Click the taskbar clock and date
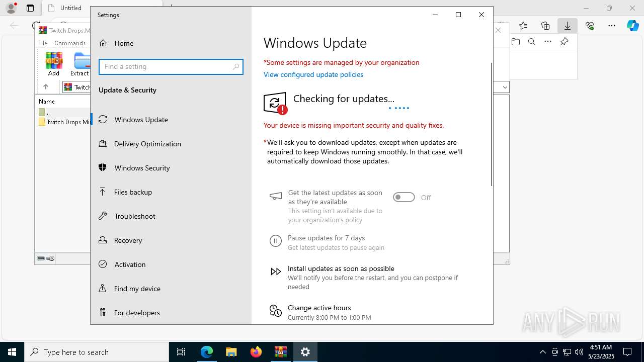Screen dimensions: 644x362 coord(601,352)
